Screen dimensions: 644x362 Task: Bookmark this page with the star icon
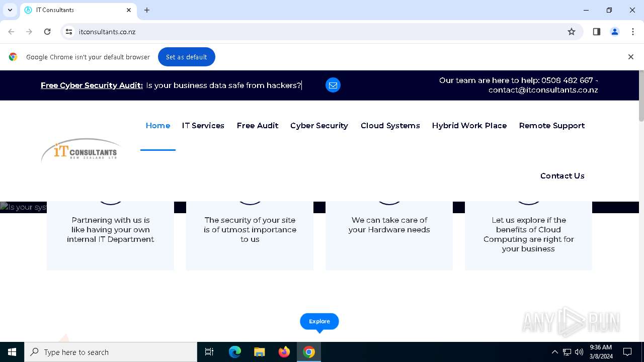pos(572,32)
